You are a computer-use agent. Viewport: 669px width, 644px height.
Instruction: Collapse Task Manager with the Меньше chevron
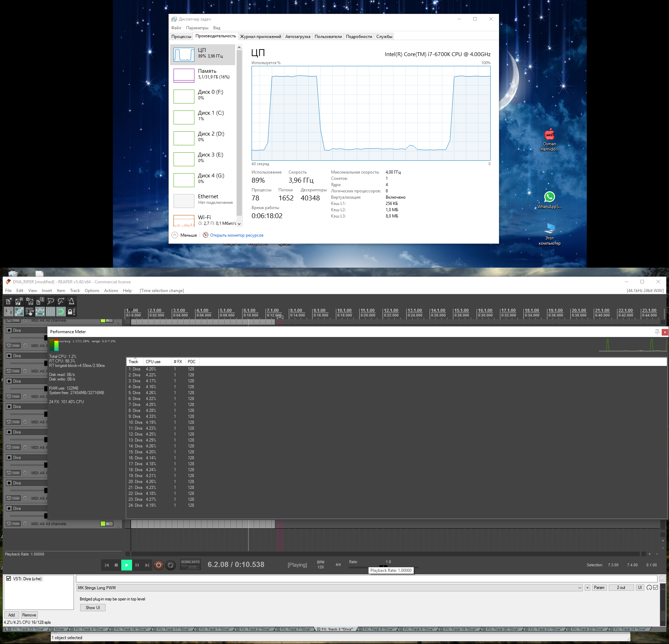click(184, 235)
